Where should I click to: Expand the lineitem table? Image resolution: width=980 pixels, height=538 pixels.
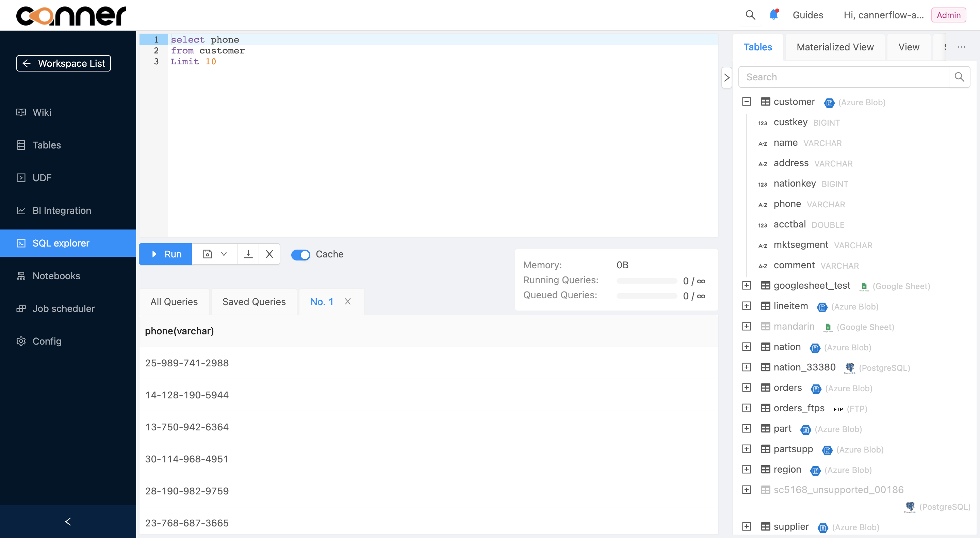747,306
